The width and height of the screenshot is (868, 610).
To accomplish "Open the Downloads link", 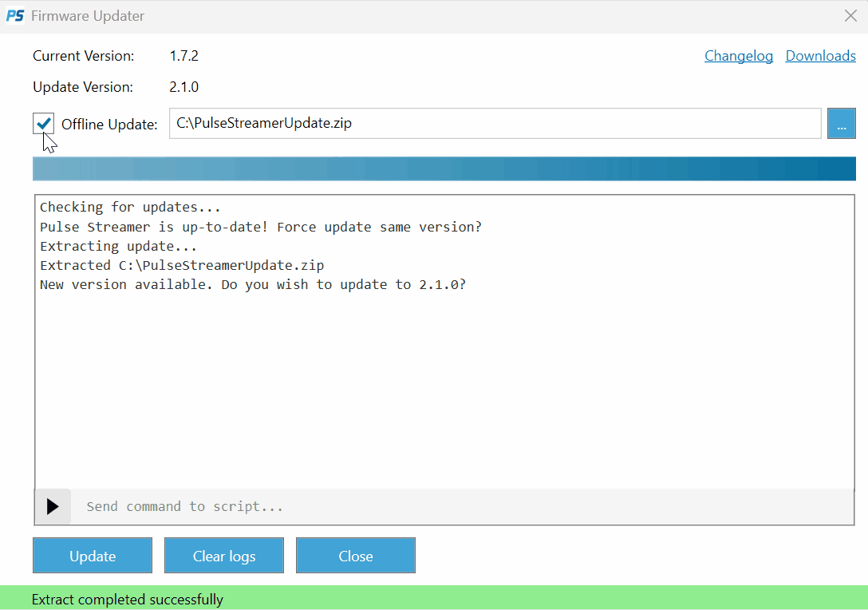I will tap(820, 56).
